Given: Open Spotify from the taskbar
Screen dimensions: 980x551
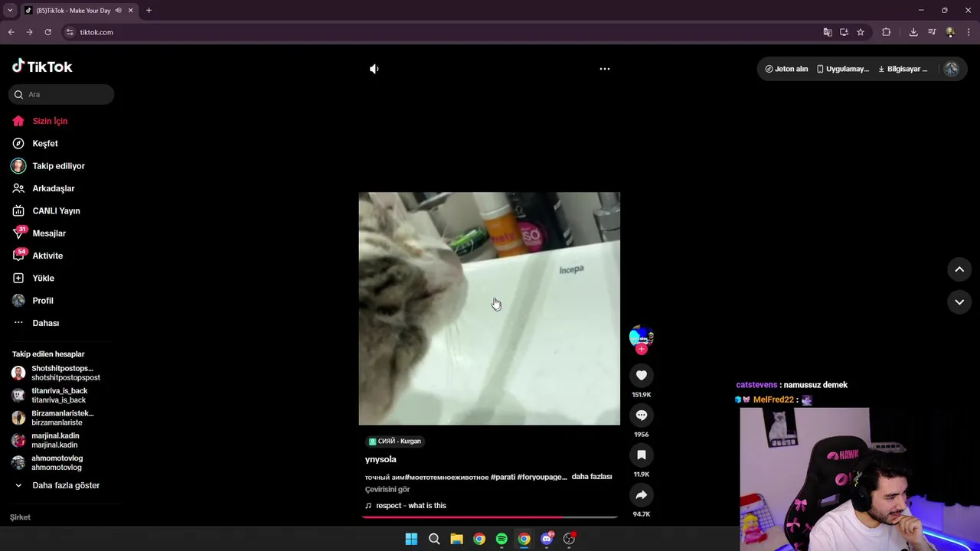Looking at the screenshot, I should (501, 539).
